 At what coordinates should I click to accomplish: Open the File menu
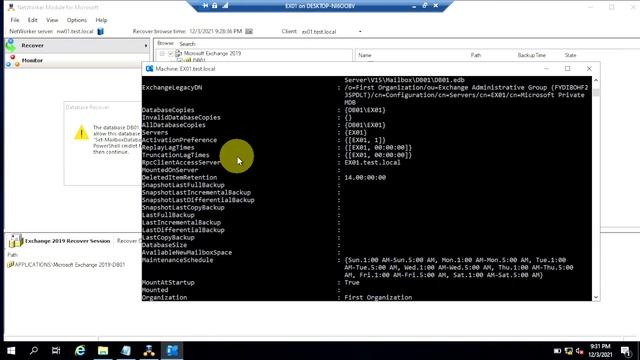15,20
